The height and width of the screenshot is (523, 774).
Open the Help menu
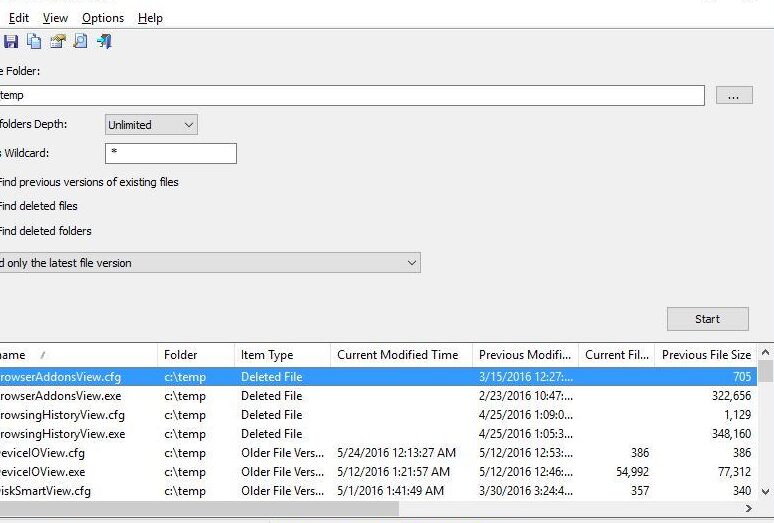click(150, 18)
